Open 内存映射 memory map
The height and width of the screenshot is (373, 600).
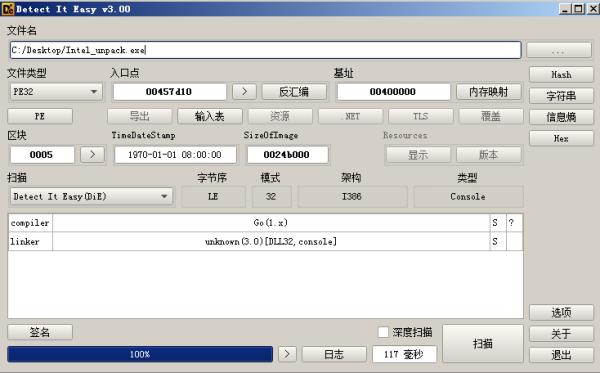(x=489, y=92)
